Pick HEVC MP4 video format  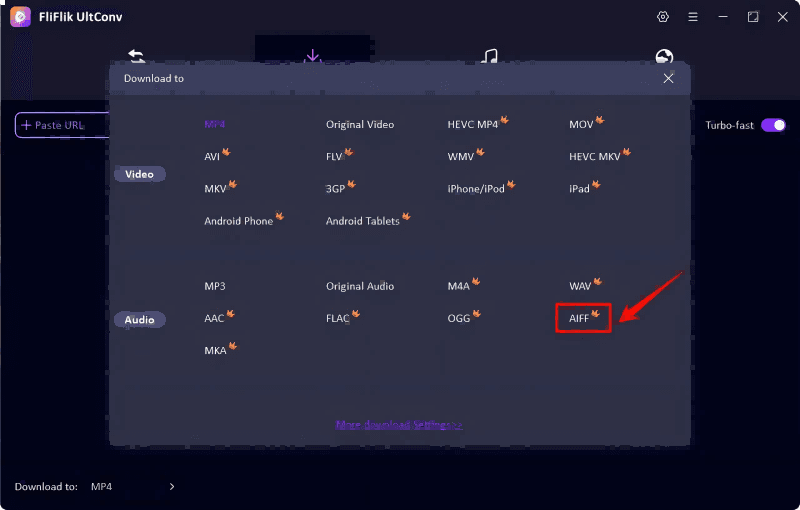[x=472, y=125]
